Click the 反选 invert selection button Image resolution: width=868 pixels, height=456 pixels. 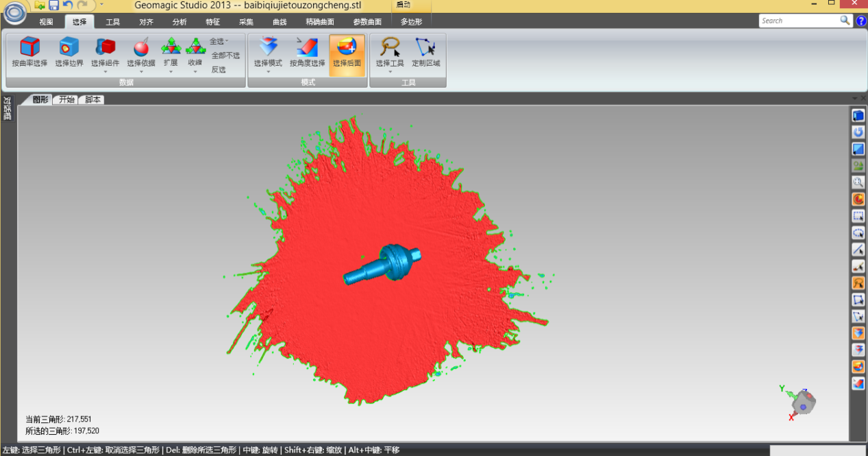tap(219, 69)
